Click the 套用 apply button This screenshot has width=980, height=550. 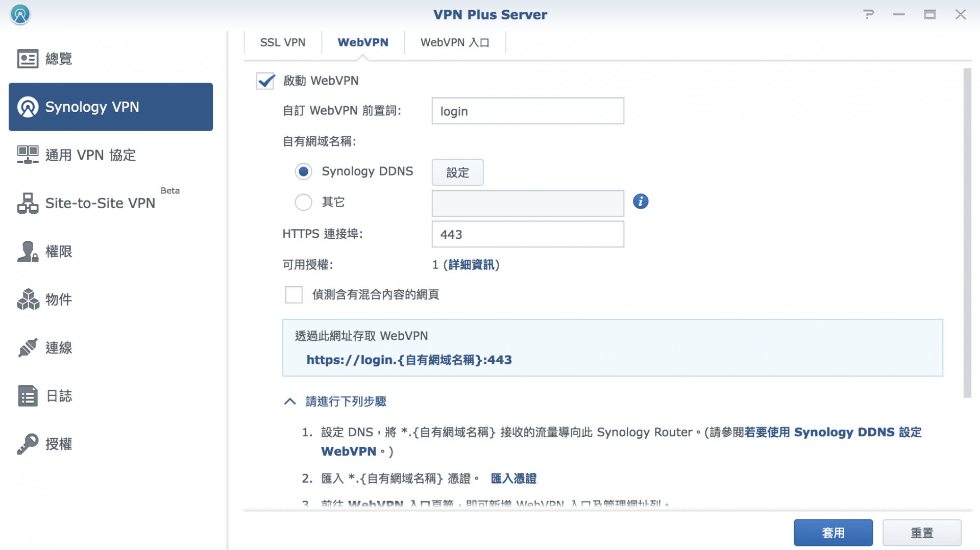click(832, 533)
